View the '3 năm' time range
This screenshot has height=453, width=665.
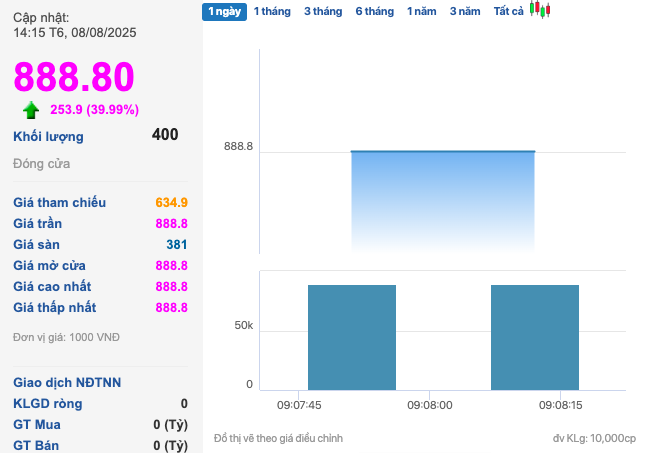point(464,12)
